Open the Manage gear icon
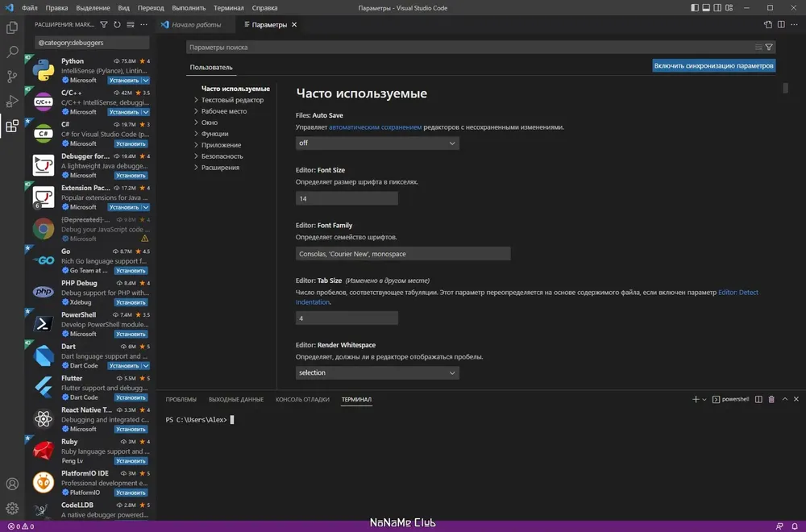This screenshot has height=532, width=806. tap(12, 509)
